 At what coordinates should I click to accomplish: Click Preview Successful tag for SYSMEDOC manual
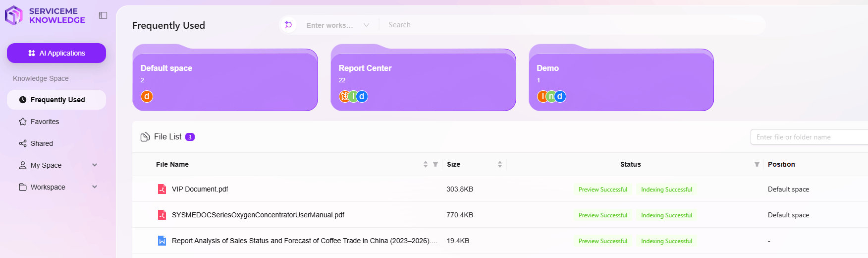[603, 215]
